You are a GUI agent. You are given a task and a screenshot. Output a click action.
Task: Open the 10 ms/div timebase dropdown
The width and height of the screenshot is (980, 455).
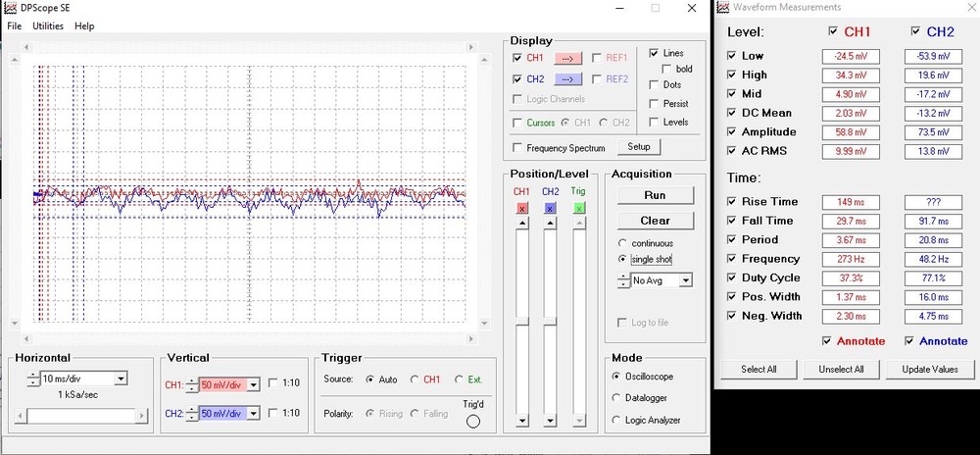pyautogui.click(x=121, y=379)
